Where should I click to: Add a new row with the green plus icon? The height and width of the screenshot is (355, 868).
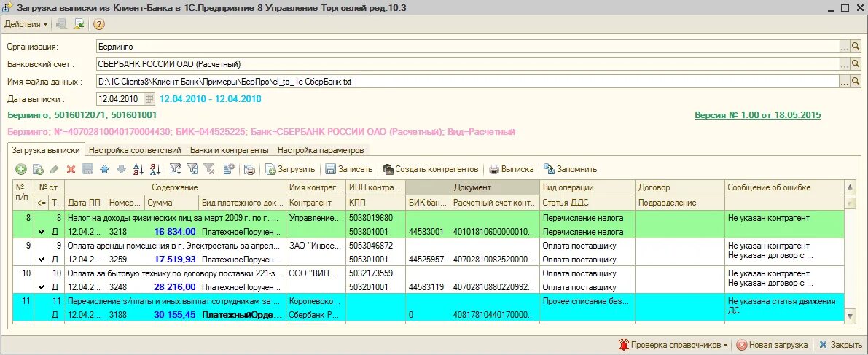pyautogui.click(x=21, y=169)
